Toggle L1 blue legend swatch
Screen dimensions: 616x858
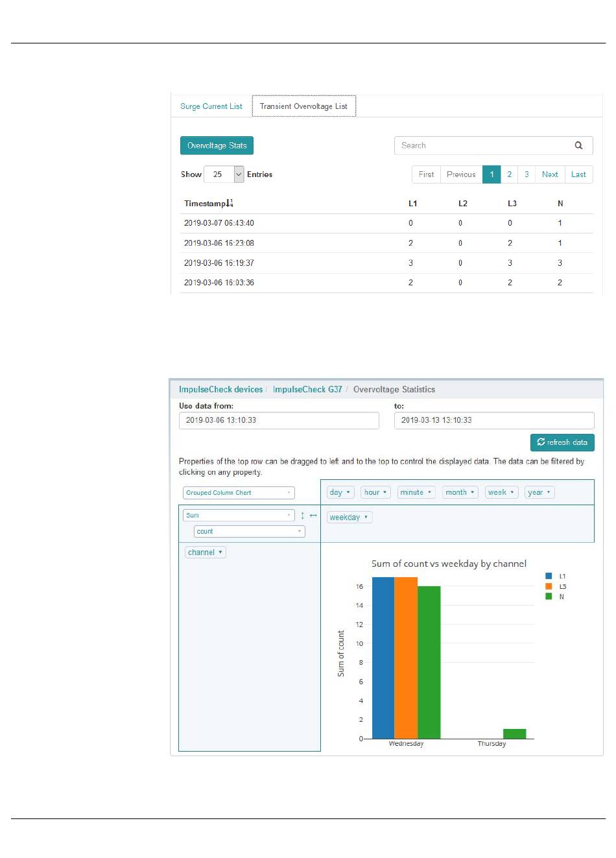(549, 576)
